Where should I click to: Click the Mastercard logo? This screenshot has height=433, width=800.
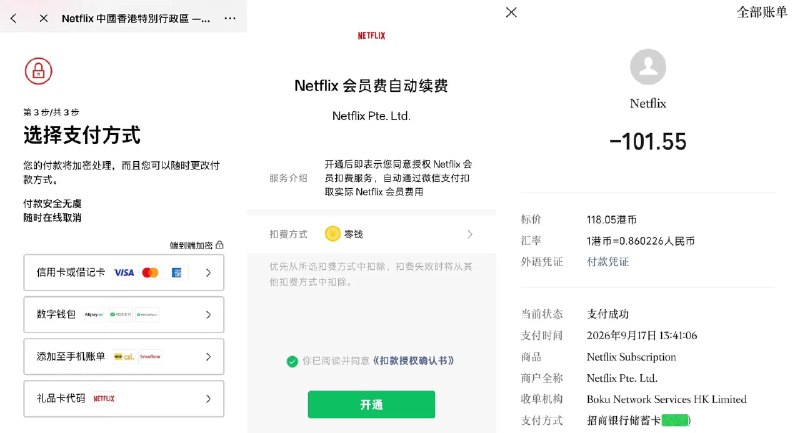150,273
